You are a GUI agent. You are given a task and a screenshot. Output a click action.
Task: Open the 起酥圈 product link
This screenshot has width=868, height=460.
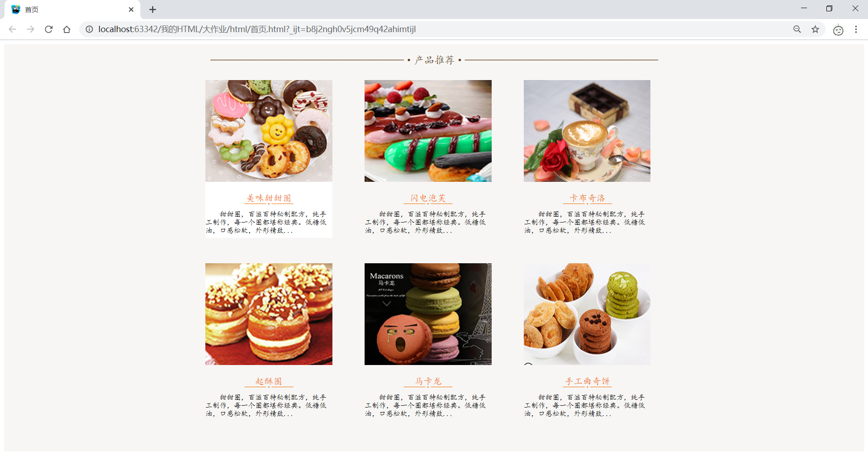[x=269, y=381]
